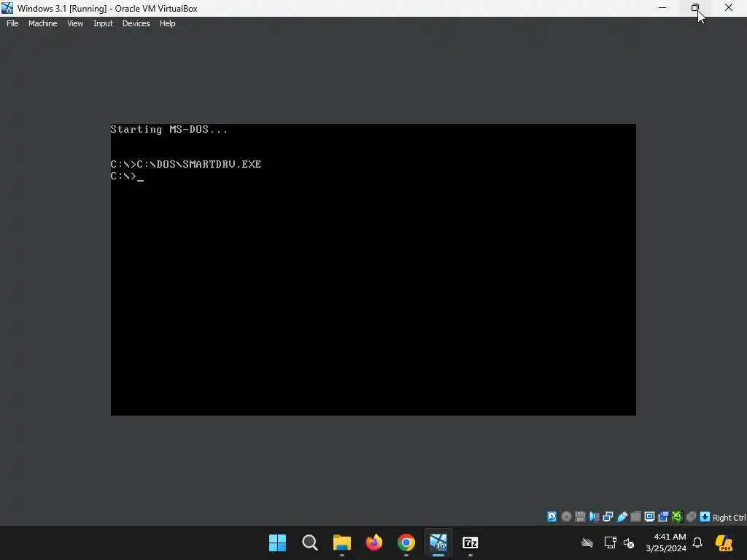Launch Firefox from the taskbar
Viewport: 747px width, 560px height.
[x=374, y=542]
